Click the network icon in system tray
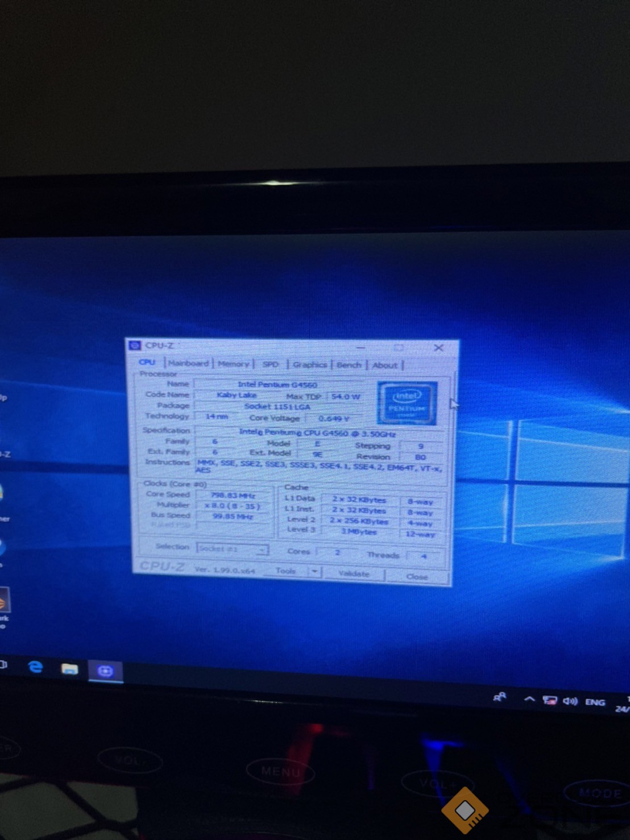 coord(549,700)
